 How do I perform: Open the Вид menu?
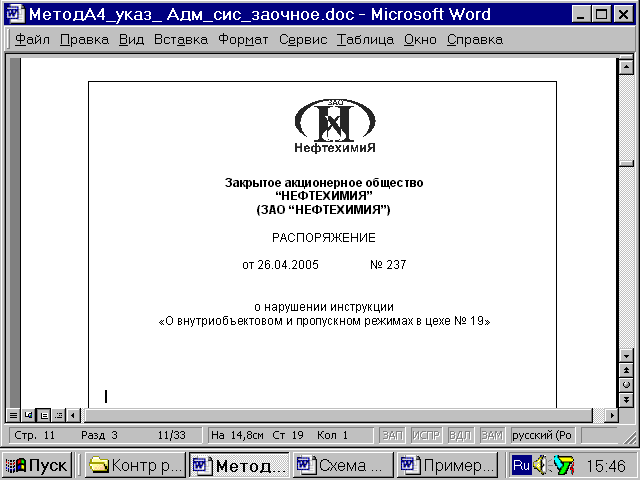pos(131,40)
